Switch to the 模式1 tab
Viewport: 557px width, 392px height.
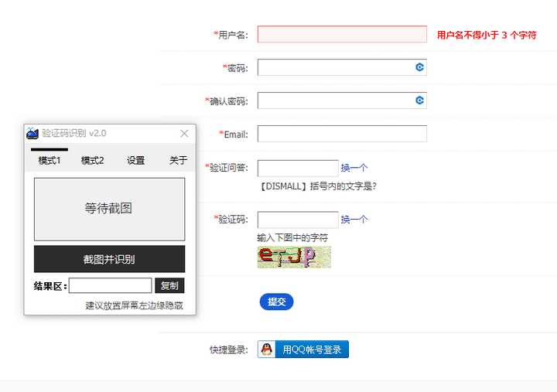tap(50, 160)
